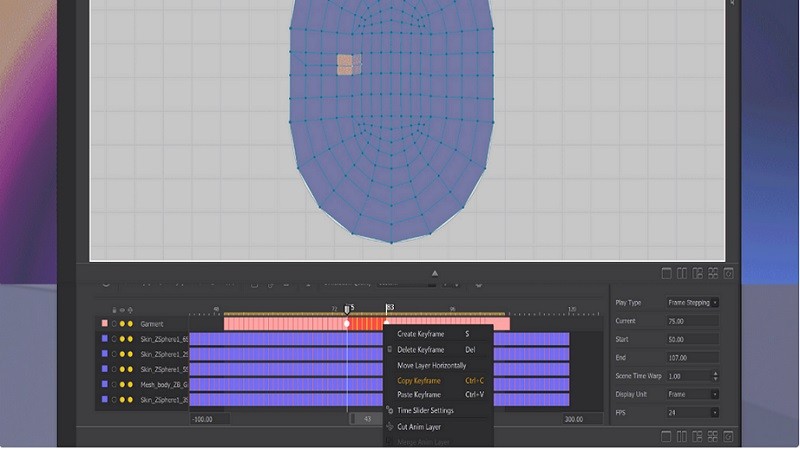Select the two-column split layout icon
Screen dimensions: 800x450
coord(682,273)
